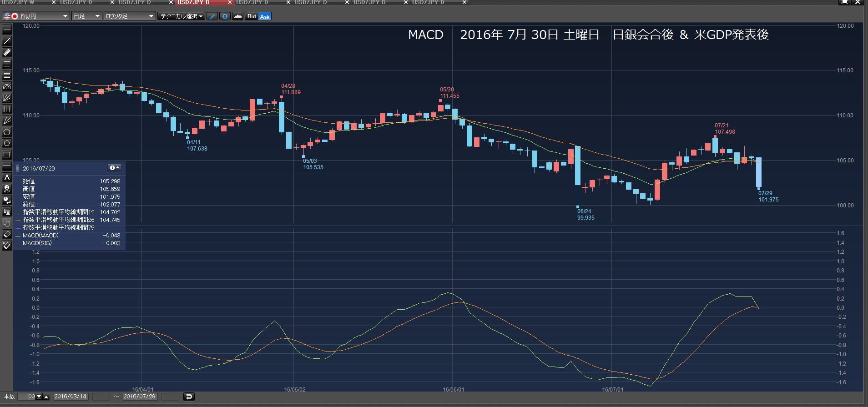Click the 06/24 99.935 low label
This screenshot has width=868, height=407.
[x=585, y=215]
